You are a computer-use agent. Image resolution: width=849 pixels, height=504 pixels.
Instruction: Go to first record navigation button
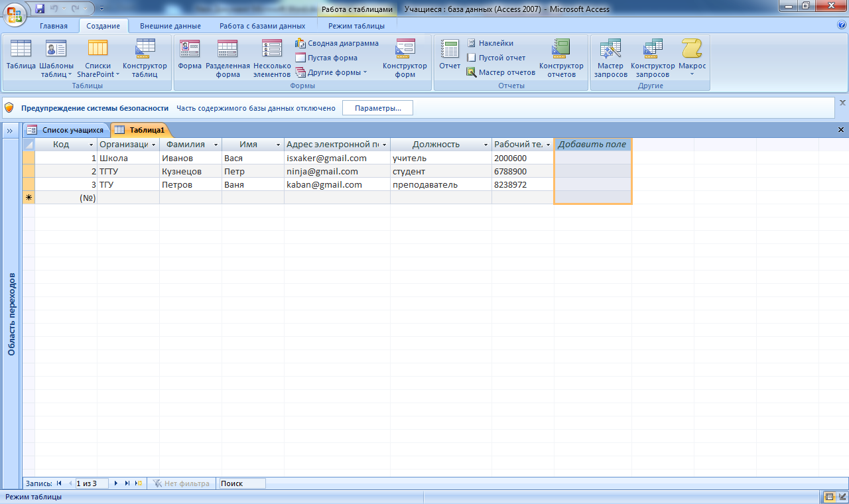point(59,483)
